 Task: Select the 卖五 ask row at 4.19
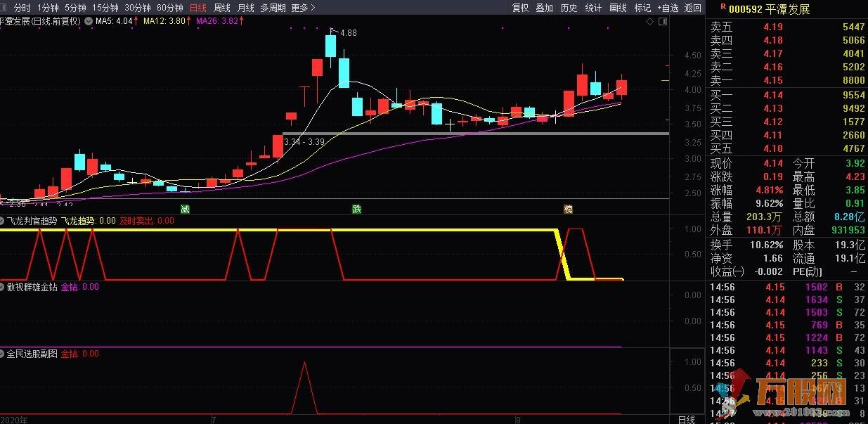[x=786, y=27]
